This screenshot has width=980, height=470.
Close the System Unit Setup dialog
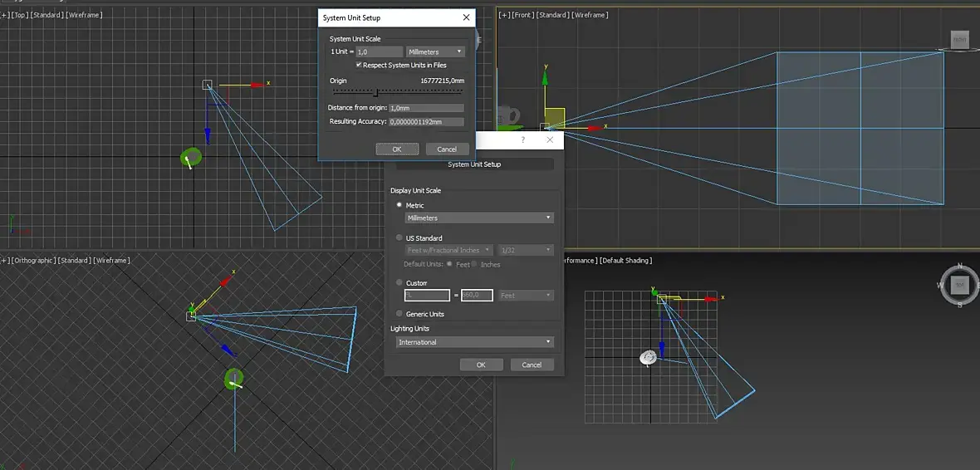point(466,17)
